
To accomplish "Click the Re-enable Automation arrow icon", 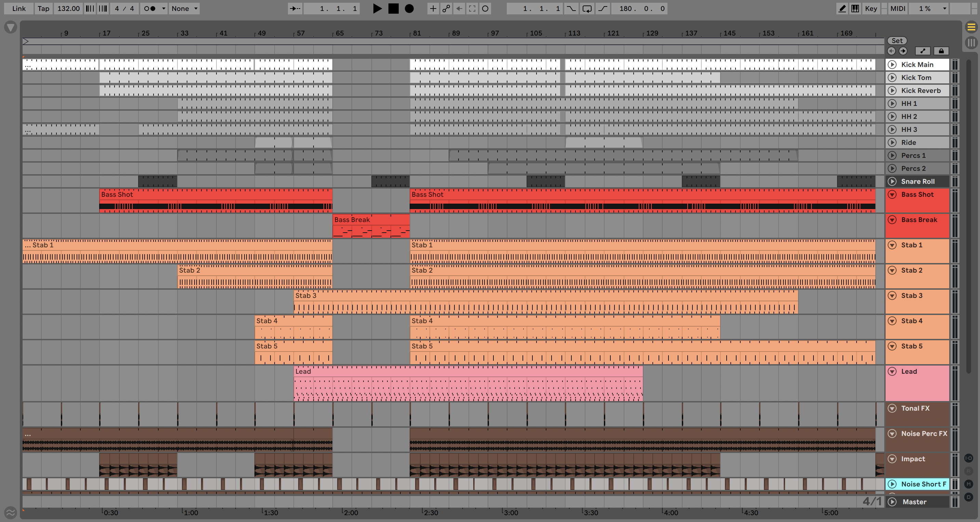I will point(459,8).
